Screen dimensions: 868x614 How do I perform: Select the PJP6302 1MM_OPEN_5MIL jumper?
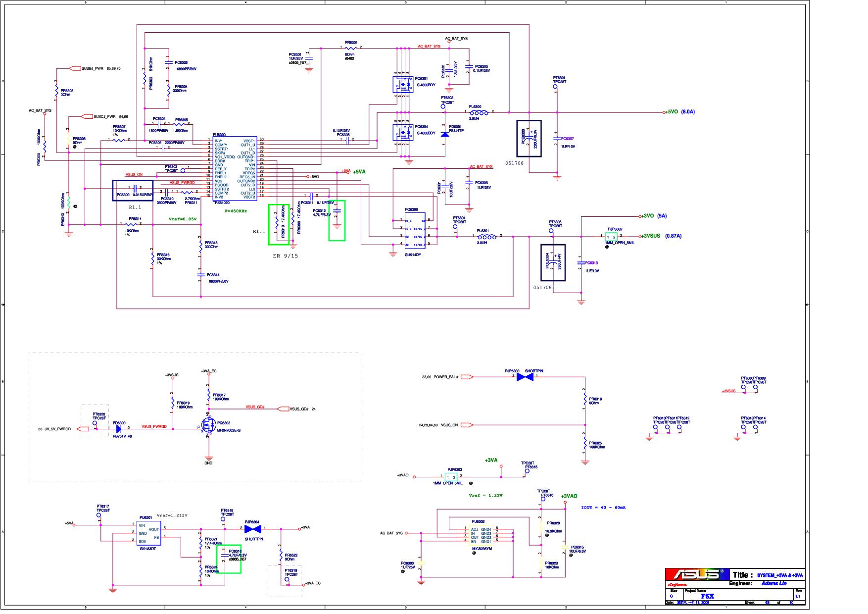612,237
